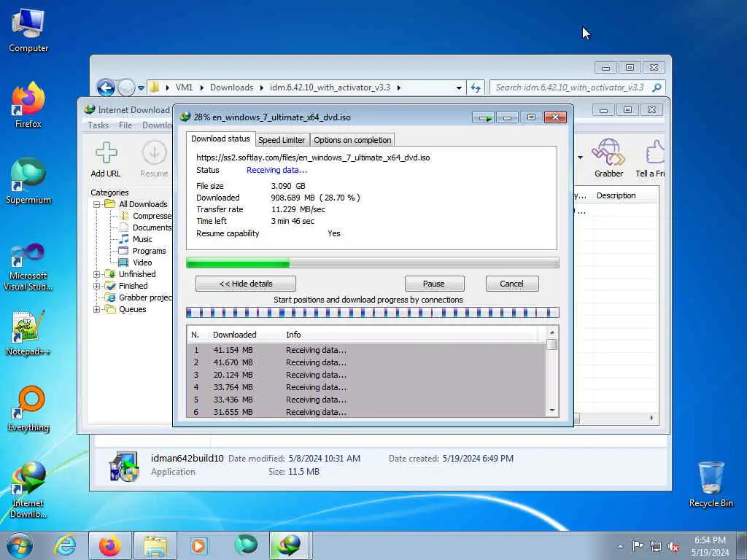The height and width of the screenshot is (560, 747).
Task: Switch to IDM taskbar button
Action: pos(289,545)
